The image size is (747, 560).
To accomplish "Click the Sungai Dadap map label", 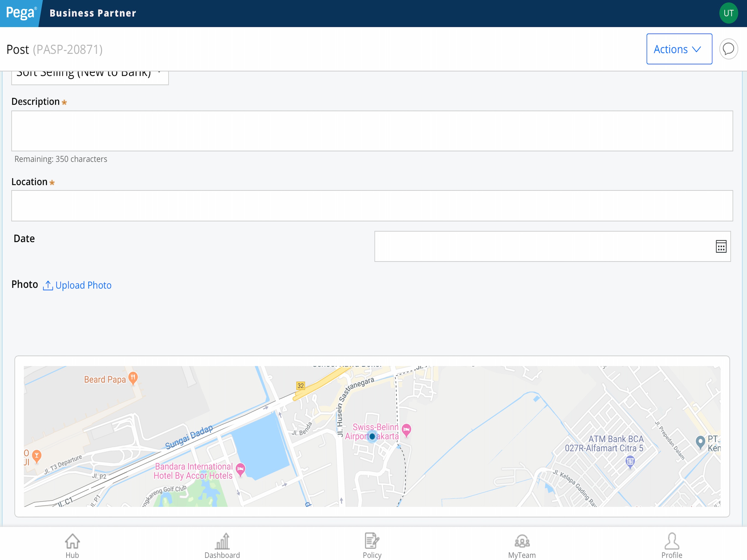I will point(189,437).
